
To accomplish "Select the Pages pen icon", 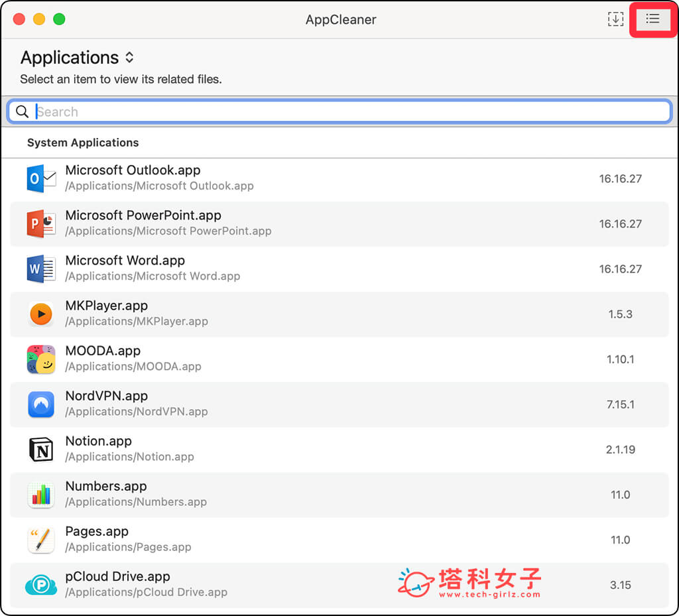I will pos(41,540).
